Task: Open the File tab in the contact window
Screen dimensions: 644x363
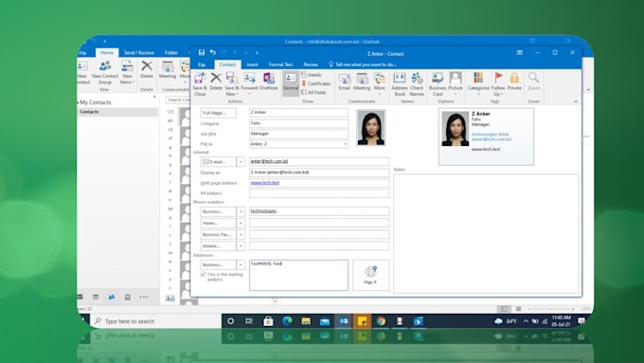Action: point(201,64)
